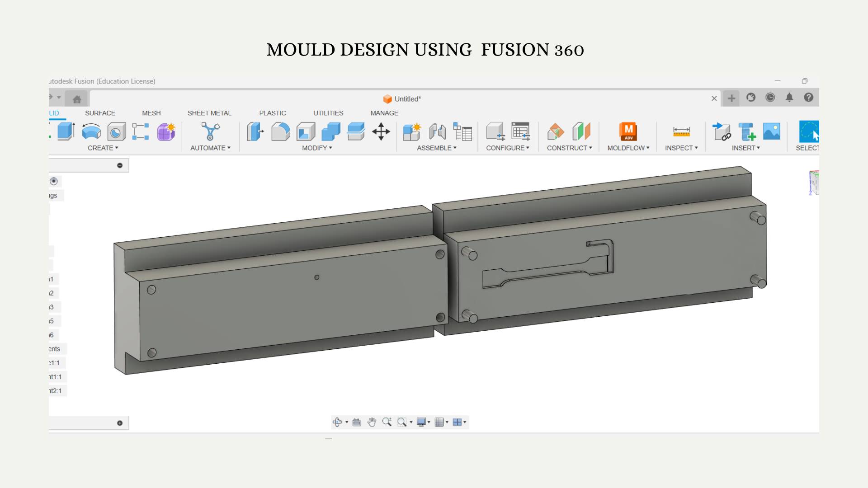Open the Help question mark menu
Viewport: 868px width, 488px height.
[809, 98]
